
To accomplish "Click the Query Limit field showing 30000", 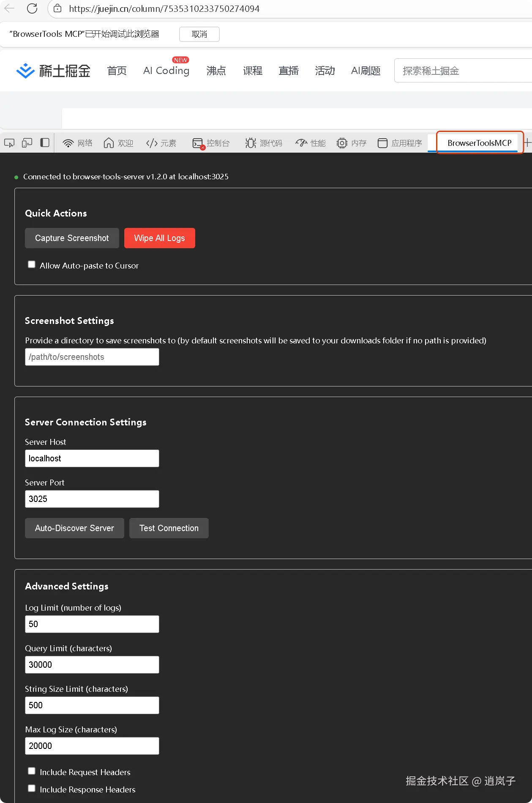I will [x=92, y=665].
